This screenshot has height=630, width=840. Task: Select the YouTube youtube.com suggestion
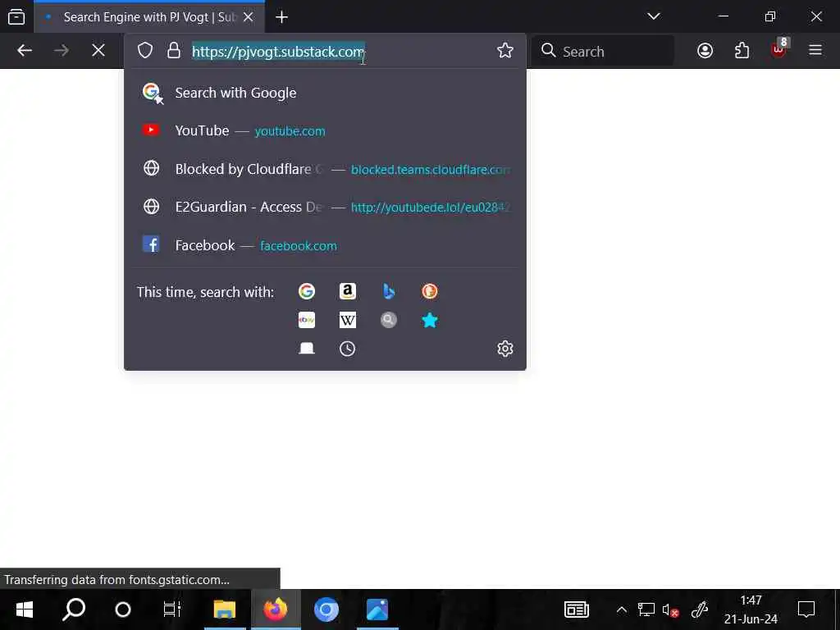(325, 130)
